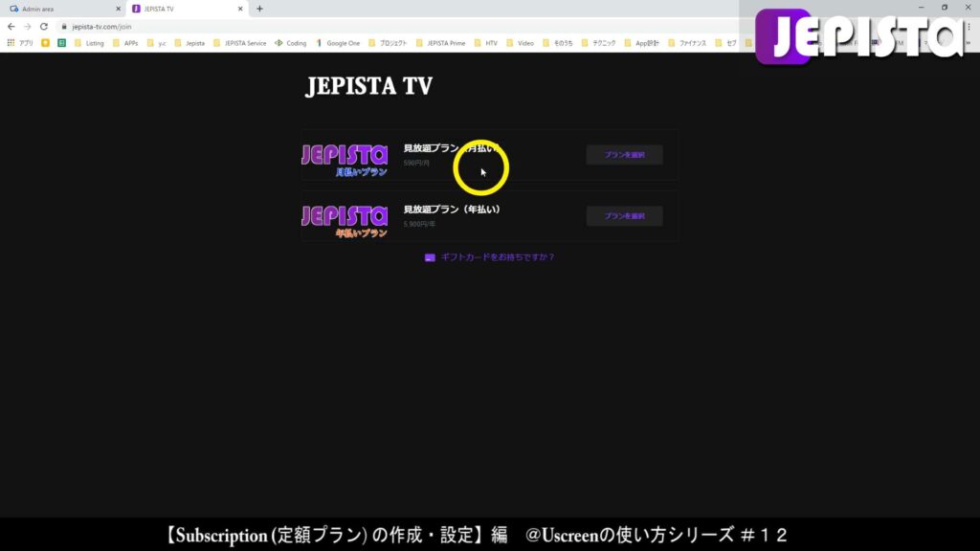This screenshot has height=551, width=980.
Task: Open the Google One bookmark
Action: pos(338,43)
